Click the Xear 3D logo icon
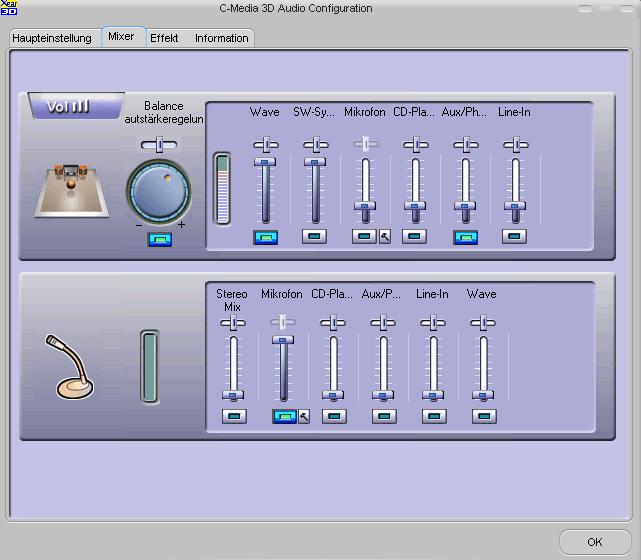Viewport: 641px width, 560px height. point(9,7)
